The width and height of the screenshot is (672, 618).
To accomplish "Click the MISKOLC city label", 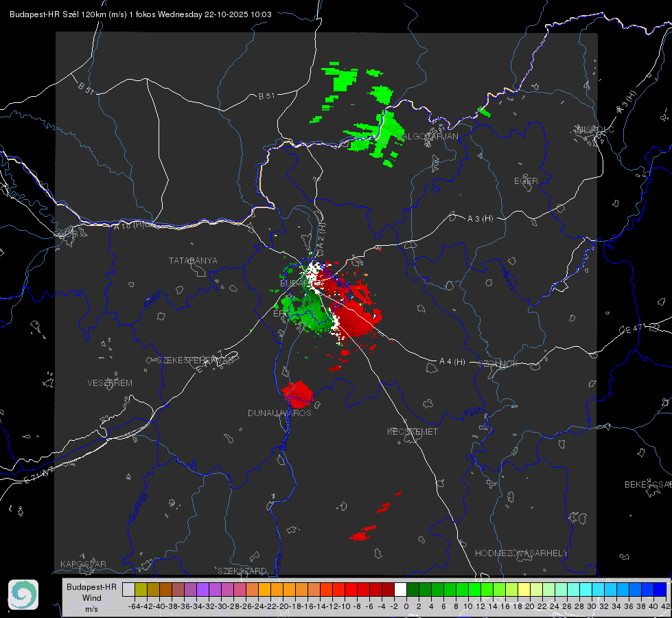I will pos(595,130).
